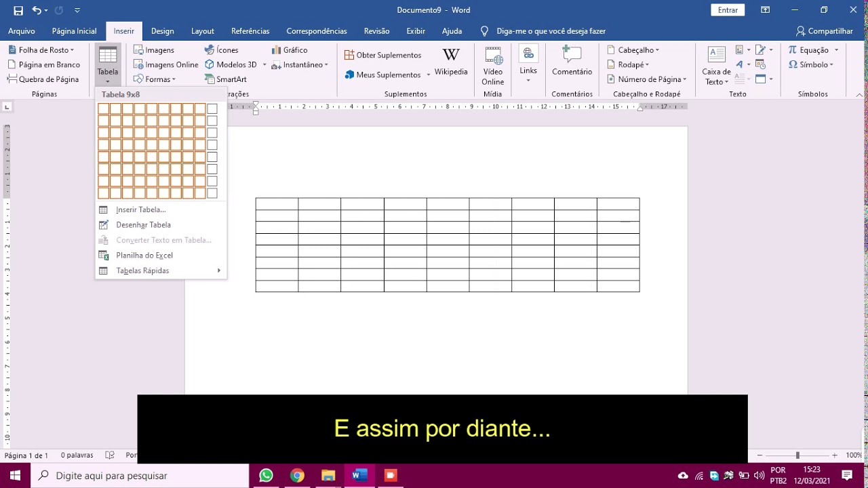Image resolution: width=868 pixels, height=488 pixels.
Task: Open the Equação dropdown arrow
Action: coord(836,50)
